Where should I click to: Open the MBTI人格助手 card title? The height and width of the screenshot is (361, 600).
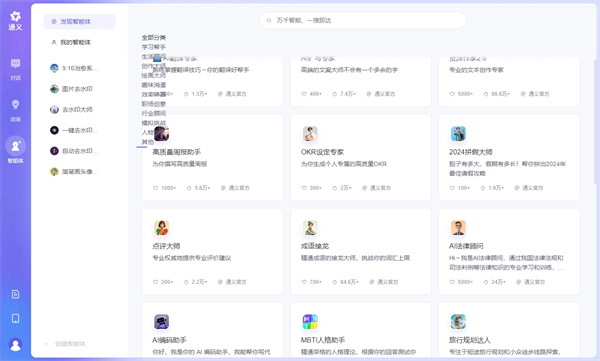[x=323, y=340]
